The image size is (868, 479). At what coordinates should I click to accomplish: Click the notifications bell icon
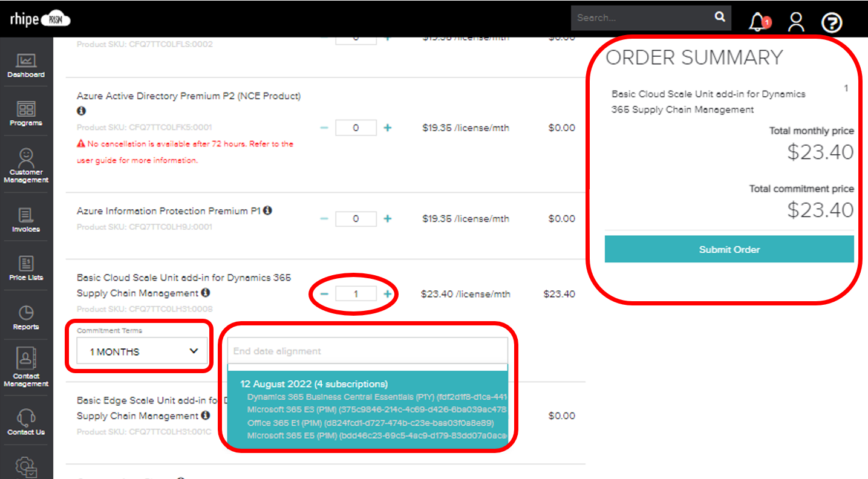point(759,22)
